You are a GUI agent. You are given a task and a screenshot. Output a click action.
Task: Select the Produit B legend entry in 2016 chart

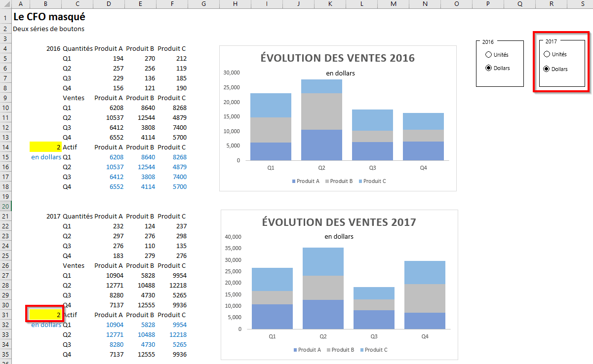[338, 181]
